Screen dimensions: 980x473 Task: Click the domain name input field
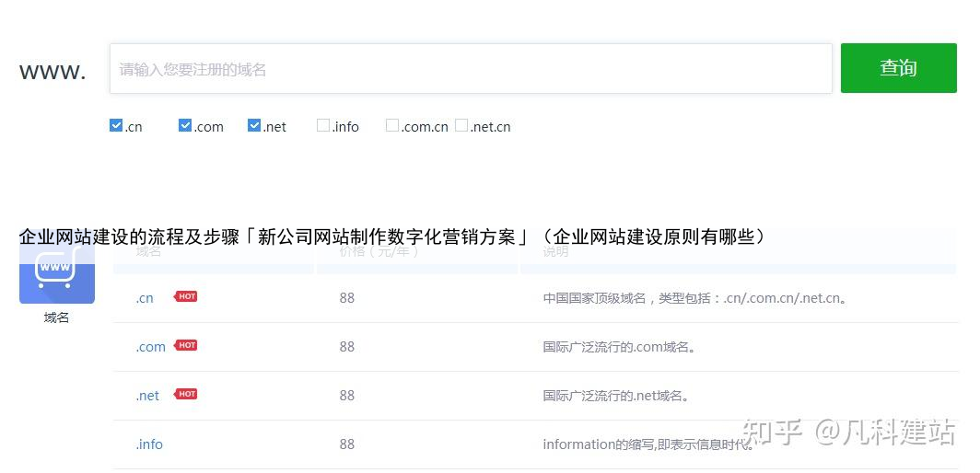470,69
